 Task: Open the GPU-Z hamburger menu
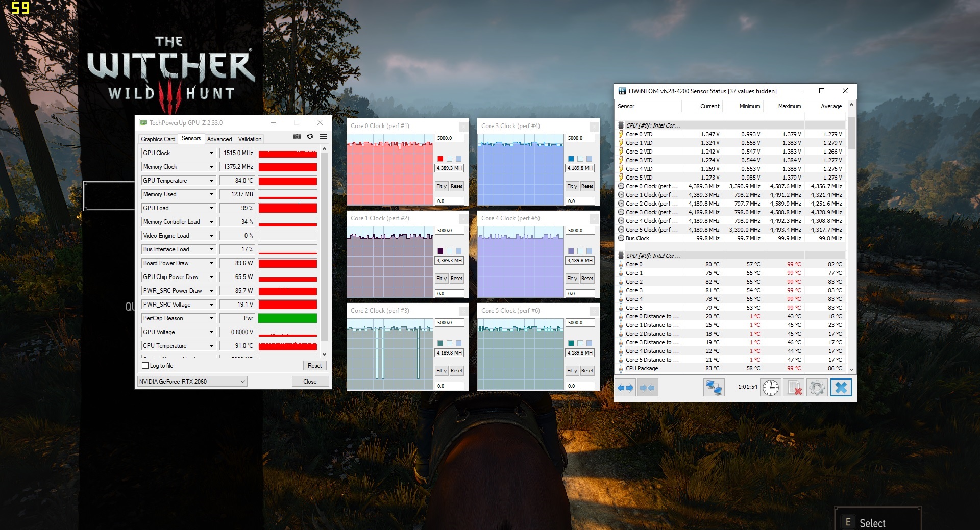point(323,137)
